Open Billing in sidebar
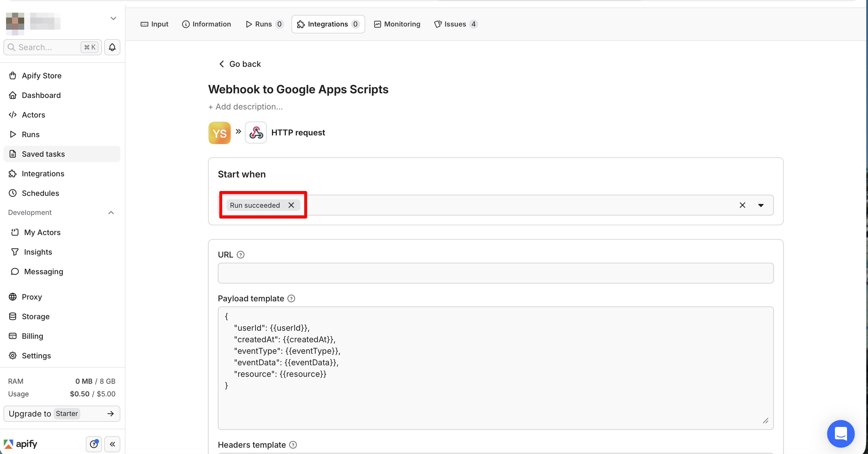Image resolution: width=868 pixels, height=454 pixels. click(x=62, y=336)
